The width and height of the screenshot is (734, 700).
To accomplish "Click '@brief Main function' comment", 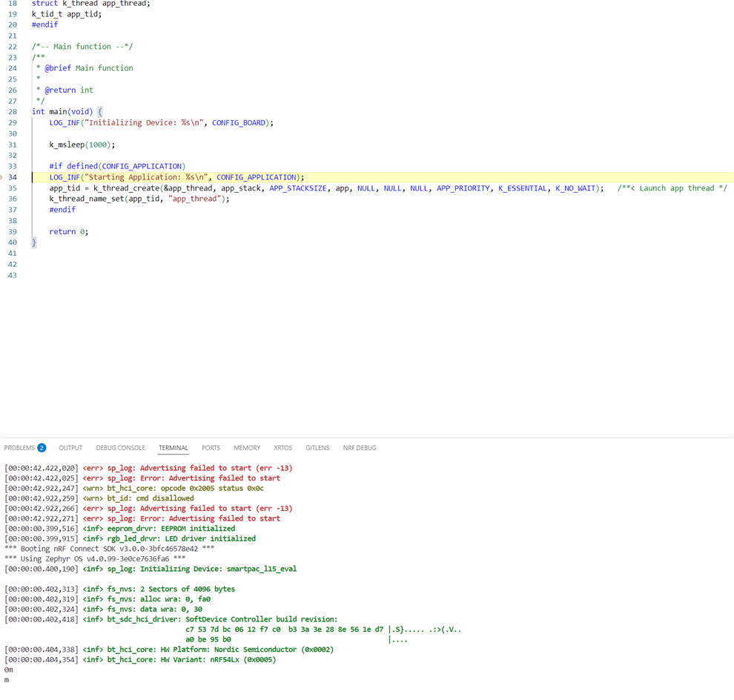I will 89,68.
